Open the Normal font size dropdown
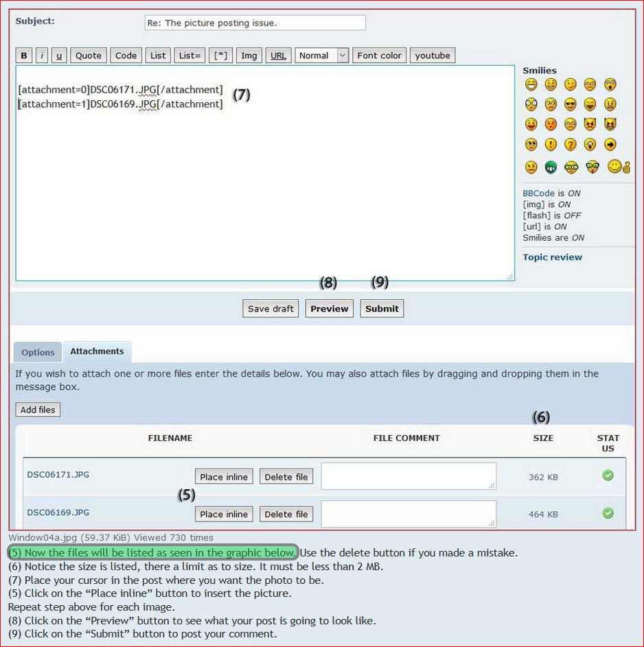This screenshot has height=647, width=644. point(321,56)
